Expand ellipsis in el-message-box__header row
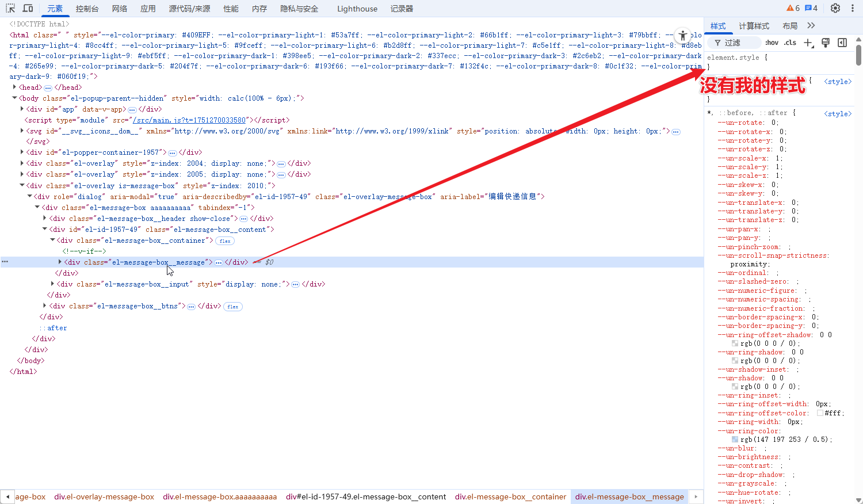This screenshot has width=863, height=504. point(244,219)
